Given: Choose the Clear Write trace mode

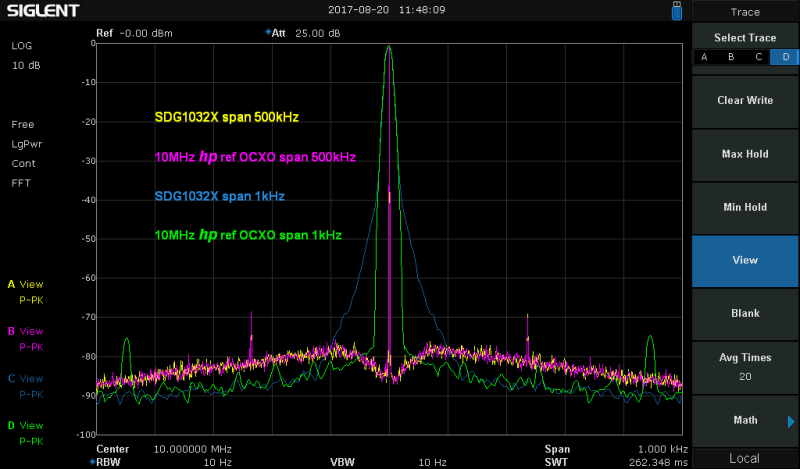Looking at the screenshot, I should tap(745, 101).
